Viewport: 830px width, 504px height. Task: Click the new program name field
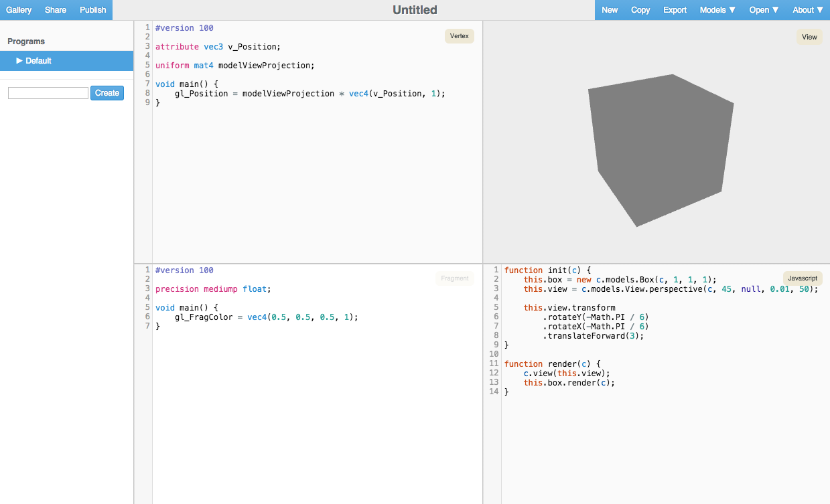(x=48, y=93)
